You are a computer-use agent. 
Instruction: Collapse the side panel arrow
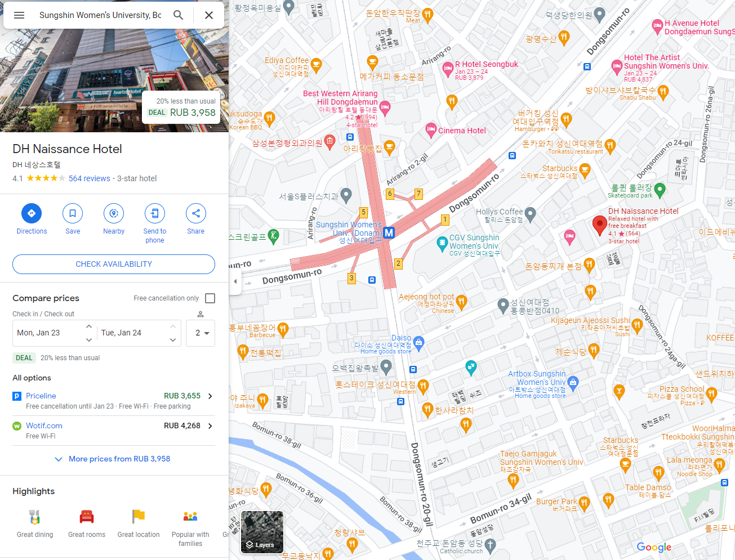tap(235, 281)
